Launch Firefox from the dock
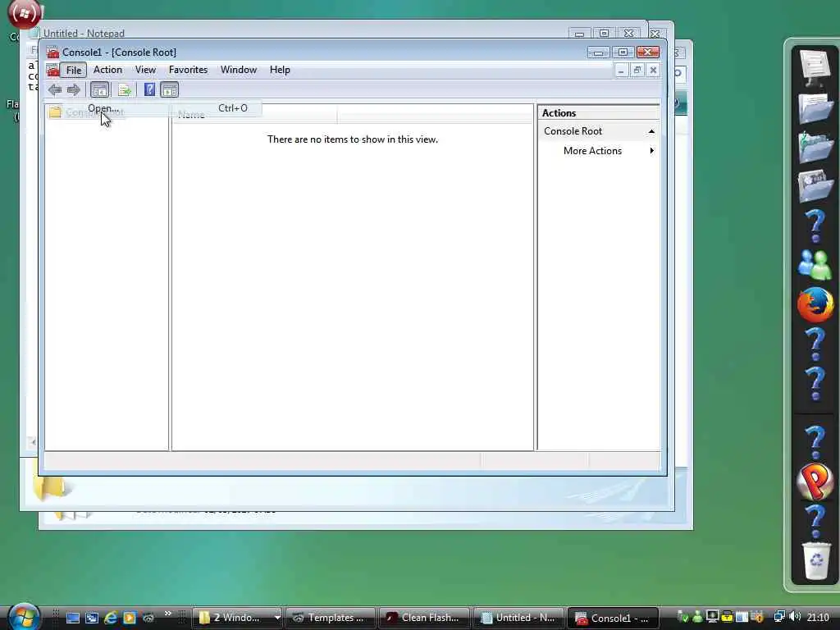840x630 pixels. (815, 304)
